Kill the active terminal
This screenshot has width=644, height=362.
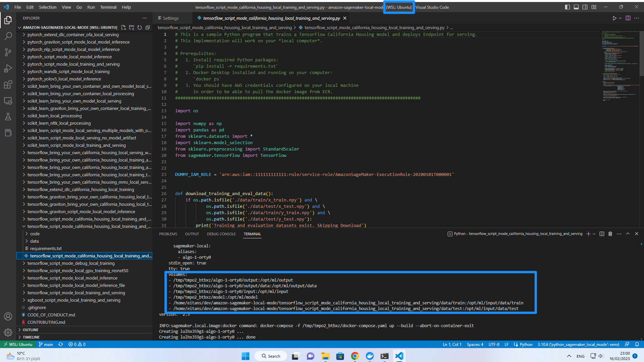(610, 234)
